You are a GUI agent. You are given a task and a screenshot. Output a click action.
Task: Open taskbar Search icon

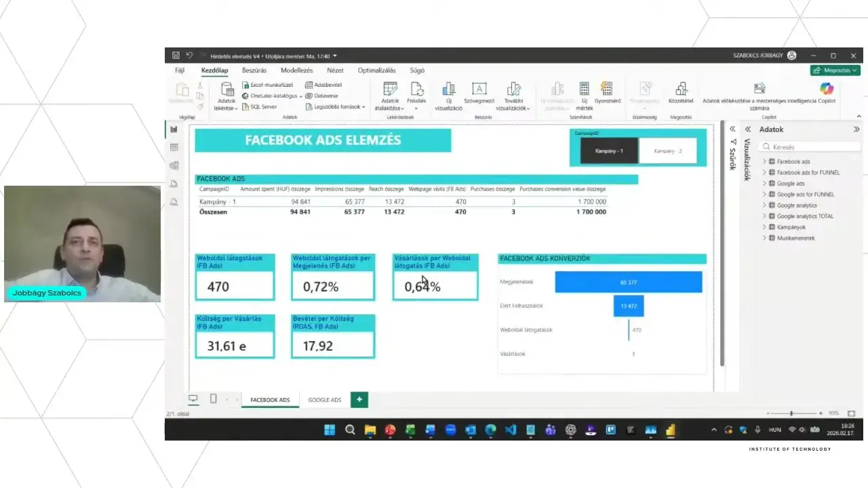(350, 430)
